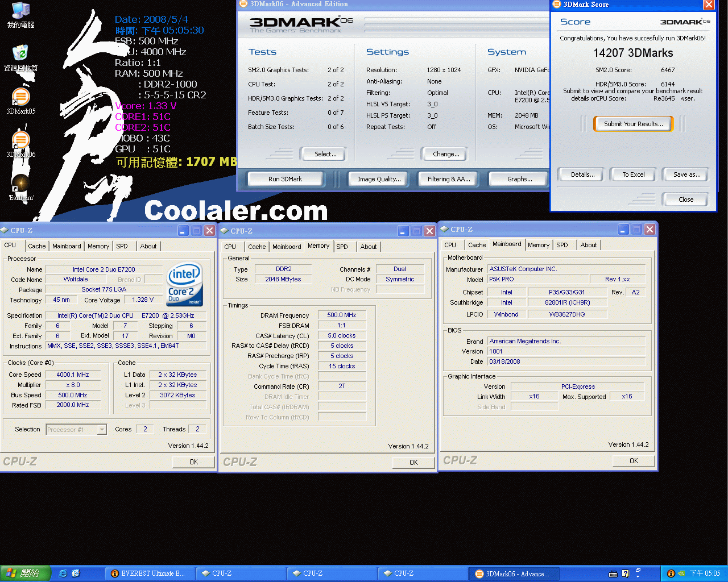Click OK in the CPU-Z processor window

coord(193,462)
